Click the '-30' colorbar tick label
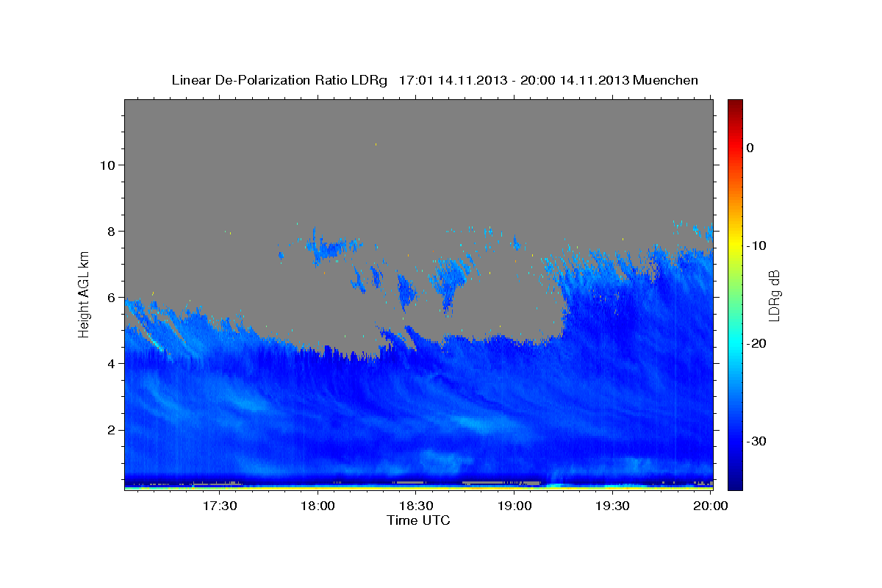 [757, 441]
